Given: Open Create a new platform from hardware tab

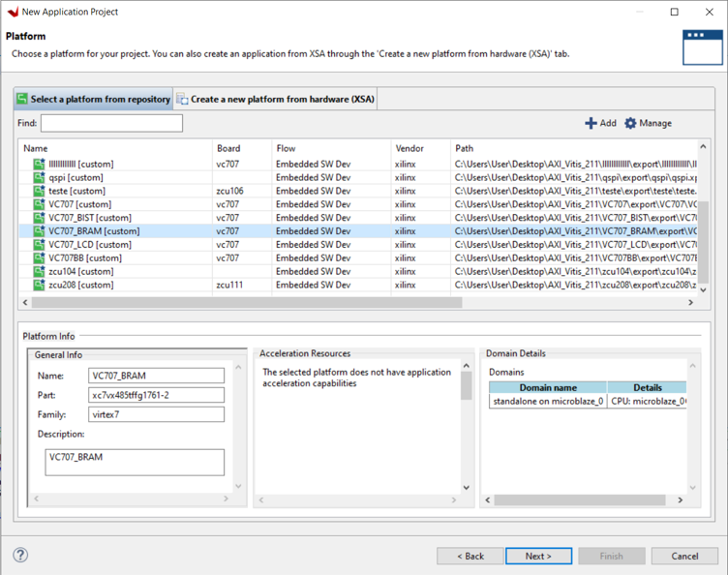Looking at the screenshot, I should 275,99.
